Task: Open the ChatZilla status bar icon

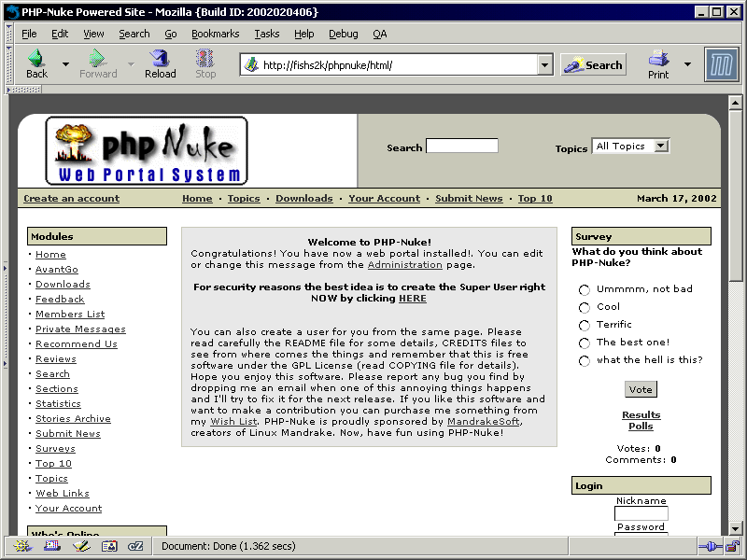Action: click(135, 546)
